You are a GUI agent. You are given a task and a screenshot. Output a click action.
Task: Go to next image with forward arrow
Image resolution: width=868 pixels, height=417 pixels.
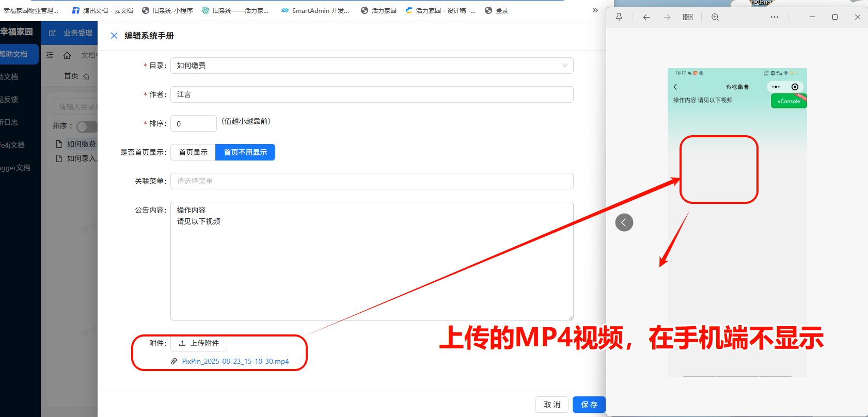pyautogui.click(x=667, y=17)
